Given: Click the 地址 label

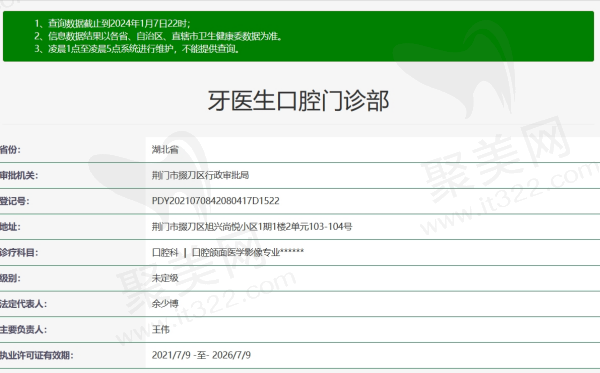Looking at the screenshot, I should [x=10, y=226].
